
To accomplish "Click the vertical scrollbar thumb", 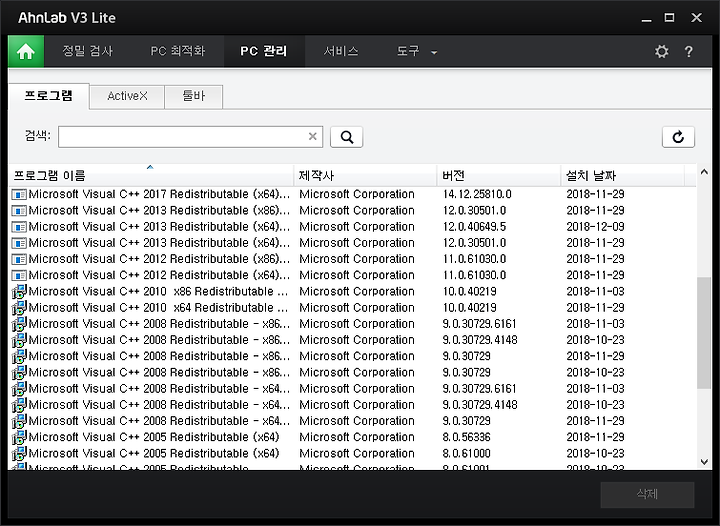I will click(704, 333).
